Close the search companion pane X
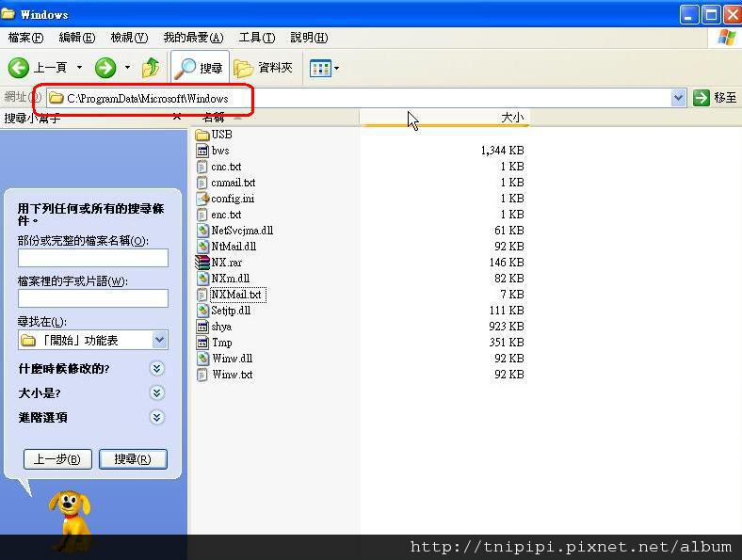Screen dimensions: 742x560 [x=176, y=117]
